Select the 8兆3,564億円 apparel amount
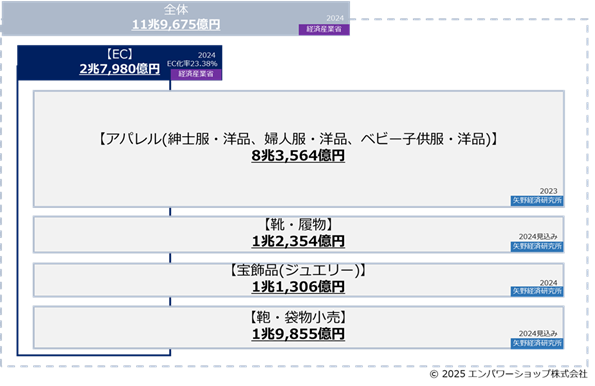The height and width of the screenshot is (386, 595). coord(298,156)
